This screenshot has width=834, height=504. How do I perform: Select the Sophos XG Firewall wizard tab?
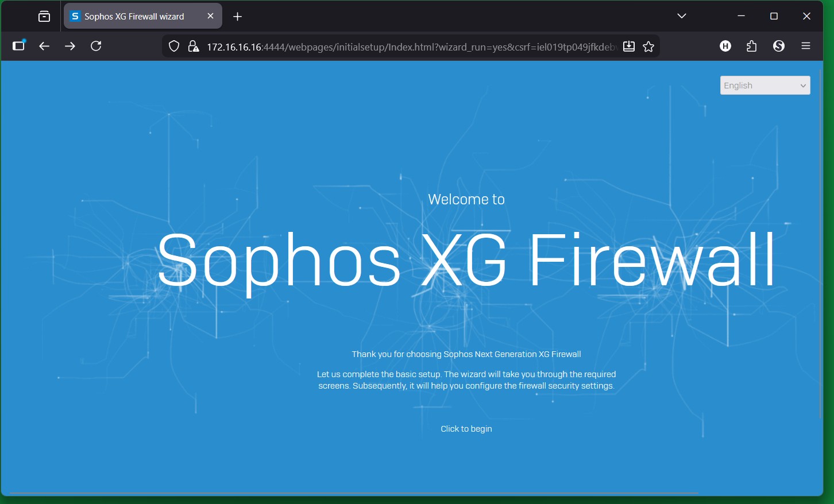(134, 17)
